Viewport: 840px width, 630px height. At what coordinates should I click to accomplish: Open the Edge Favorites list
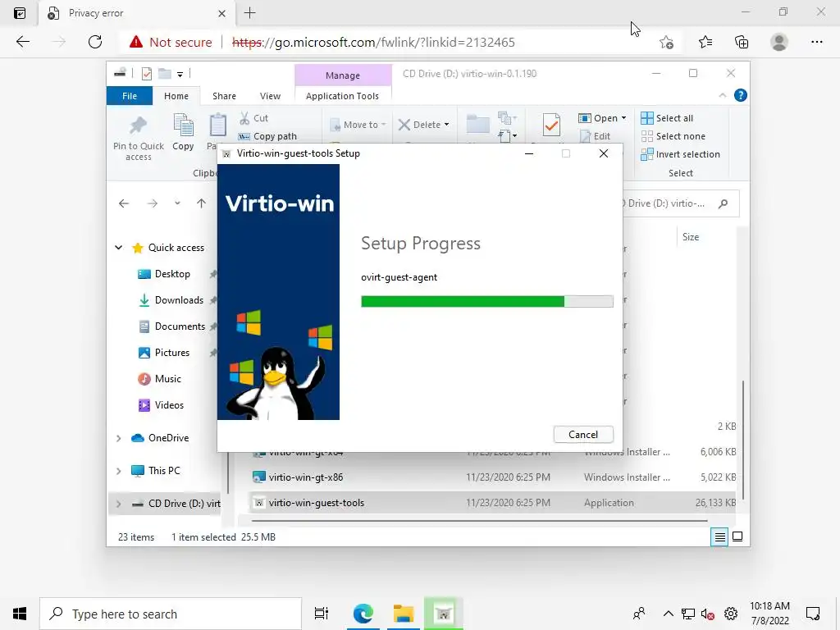[705, 42]
